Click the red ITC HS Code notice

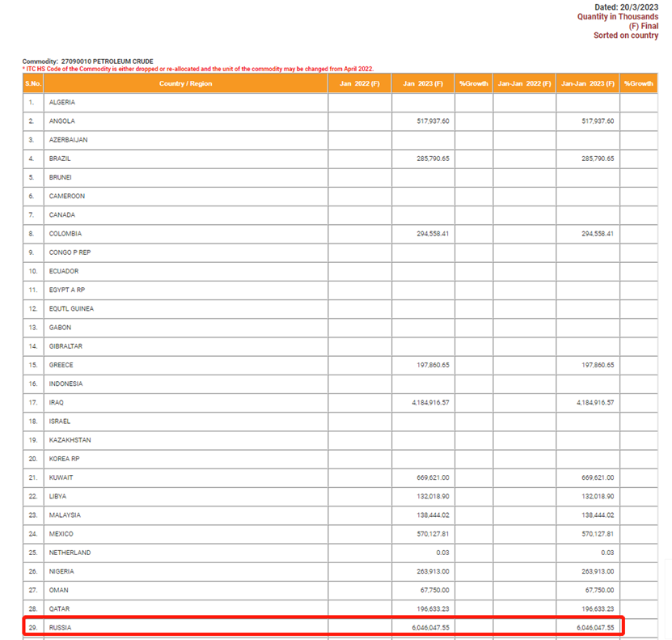[198, 69]
